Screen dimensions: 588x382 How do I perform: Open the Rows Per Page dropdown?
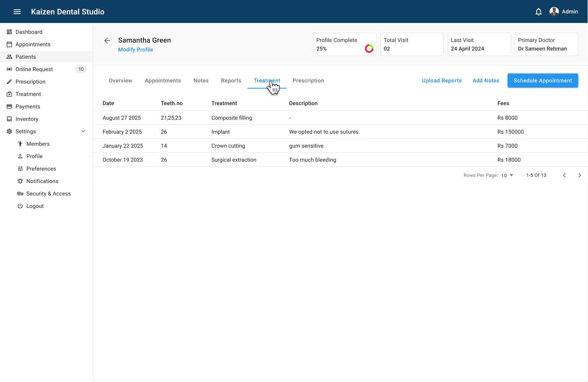tap(507, 175)
